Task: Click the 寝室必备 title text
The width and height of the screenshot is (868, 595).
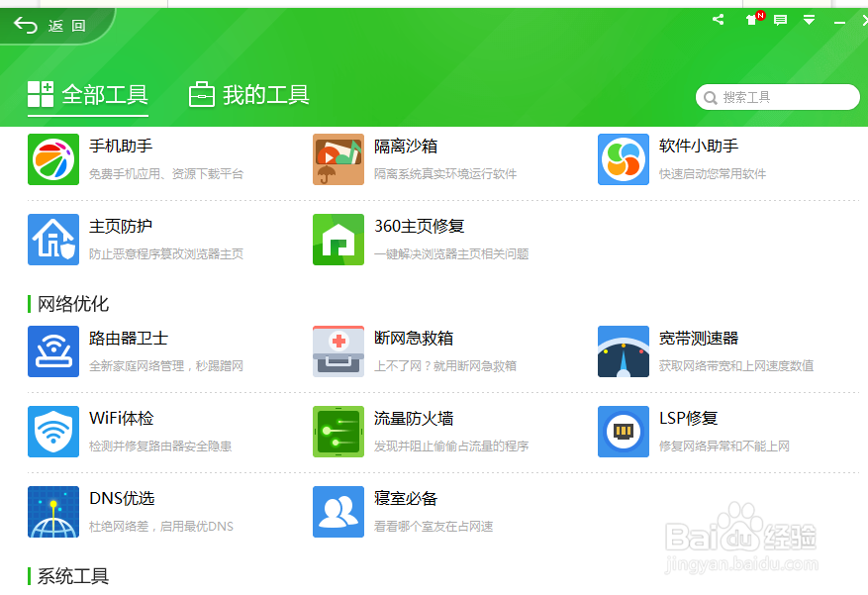Action: coord(406,499)
